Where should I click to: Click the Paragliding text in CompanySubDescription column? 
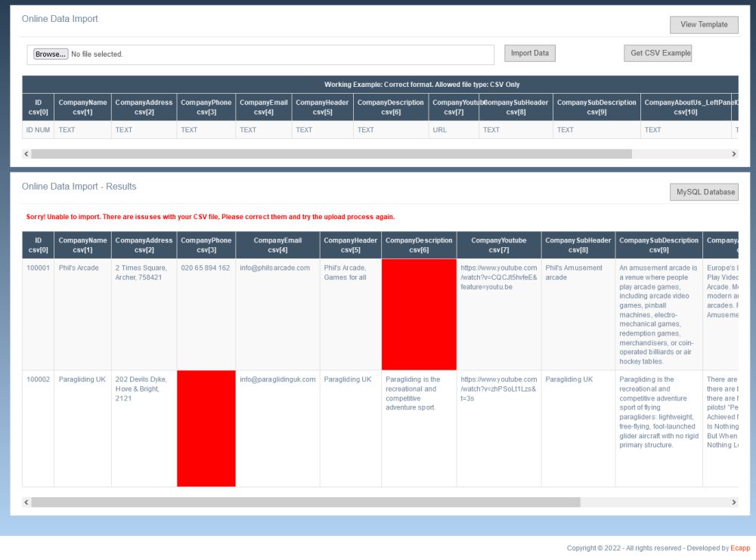point(658,412)
